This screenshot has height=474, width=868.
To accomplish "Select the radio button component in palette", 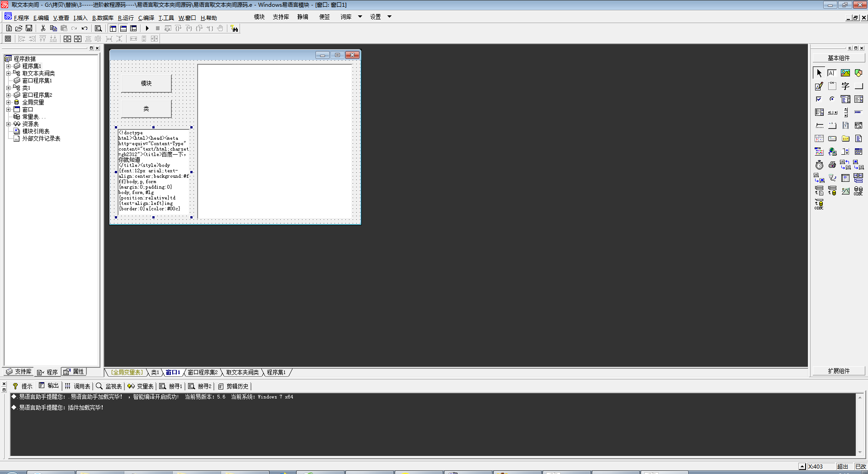I will click(x=832, y=99).
